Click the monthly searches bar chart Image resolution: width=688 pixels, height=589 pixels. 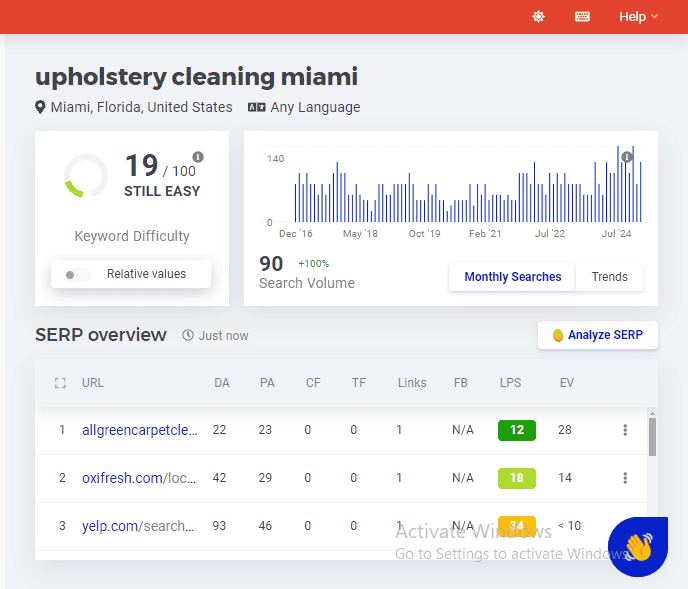click(x=468, y=184)
